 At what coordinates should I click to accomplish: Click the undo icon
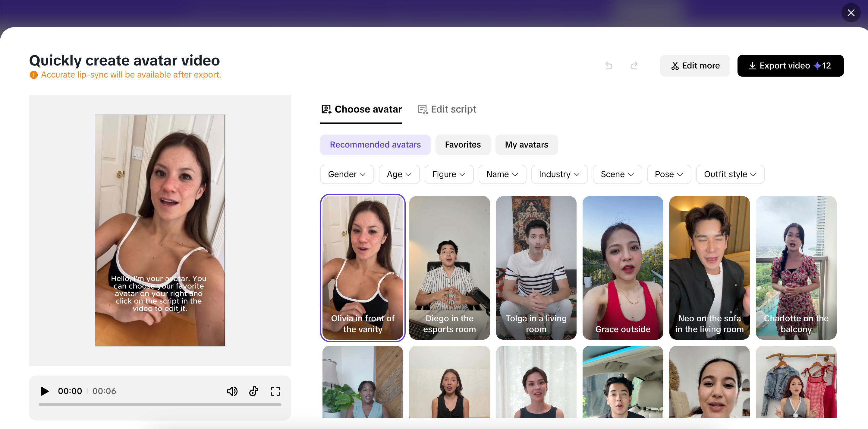[609, 65]
